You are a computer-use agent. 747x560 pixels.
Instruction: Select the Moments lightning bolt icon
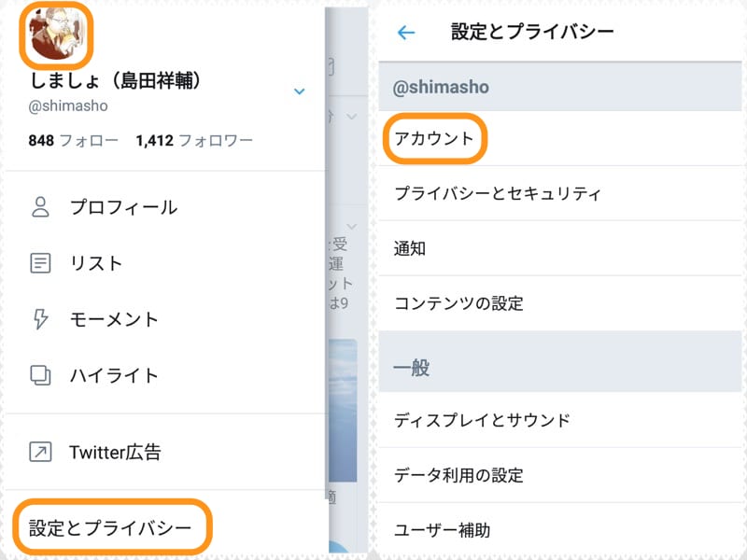click(x=39, y=319)
